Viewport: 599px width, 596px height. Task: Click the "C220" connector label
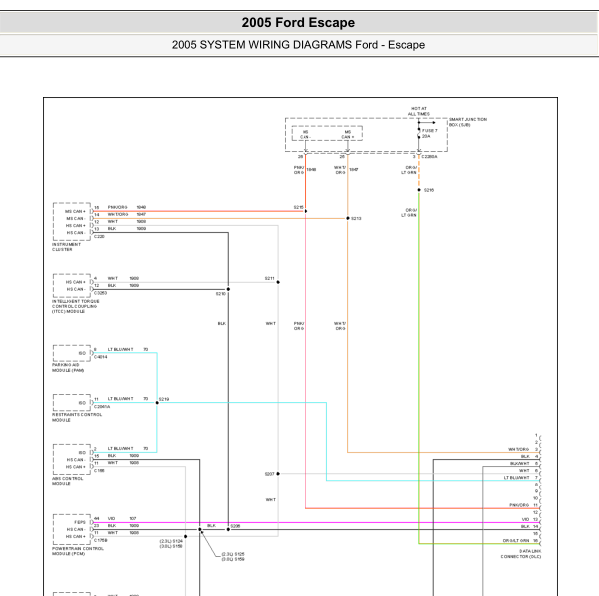coord(99,236)
